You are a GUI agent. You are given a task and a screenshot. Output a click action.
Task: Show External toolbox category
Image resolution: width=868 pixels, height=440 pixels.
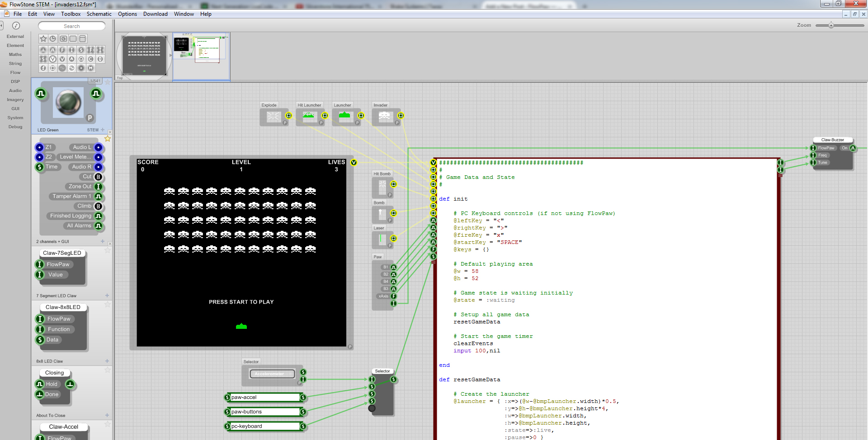click(x=15, y=37)
